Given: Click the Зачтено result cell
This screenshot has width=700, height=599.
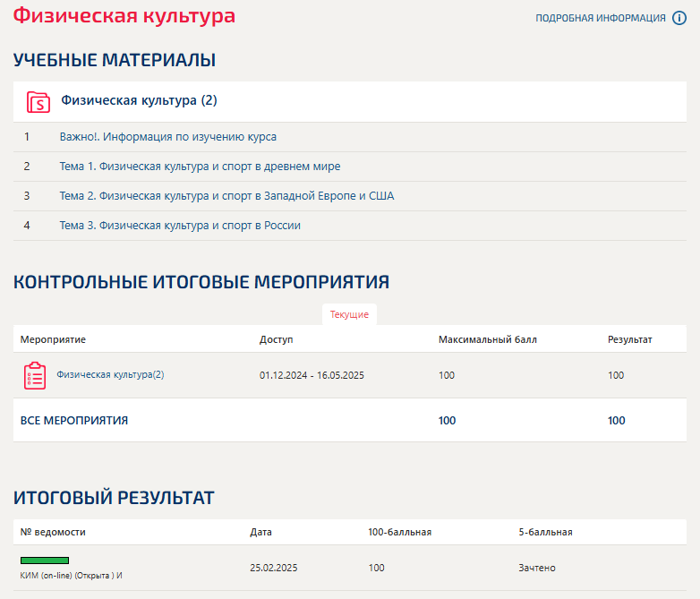Looking at the screenshot, I should coord(537,568).
